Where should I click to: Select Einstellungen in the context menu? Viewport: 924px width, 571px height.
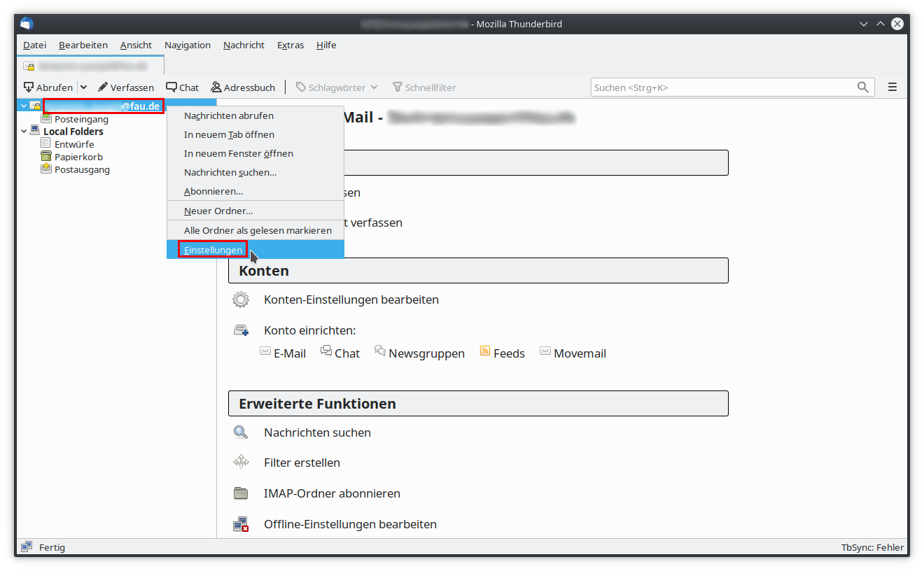point(213,250)
